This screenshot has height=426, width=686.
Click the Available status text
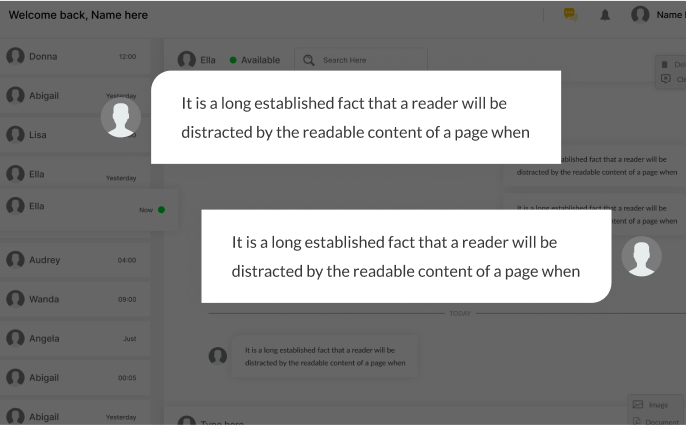coord(260,60)
